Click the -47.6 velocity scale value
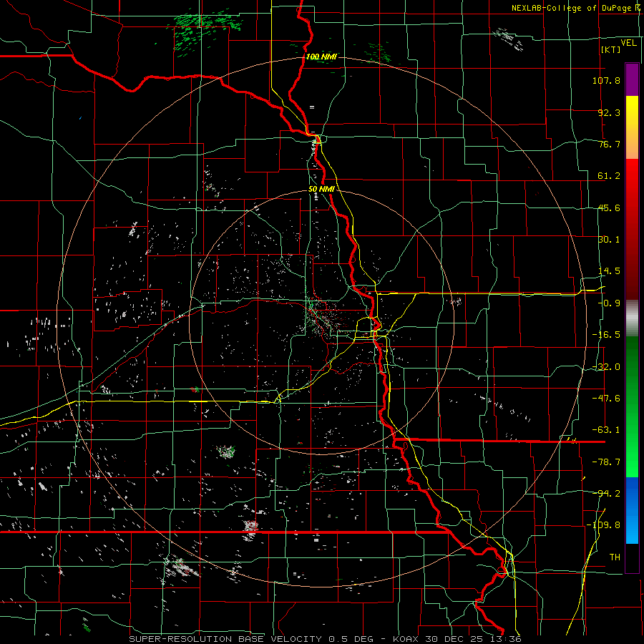Screen dimensions: 644x644 (606, 399)
